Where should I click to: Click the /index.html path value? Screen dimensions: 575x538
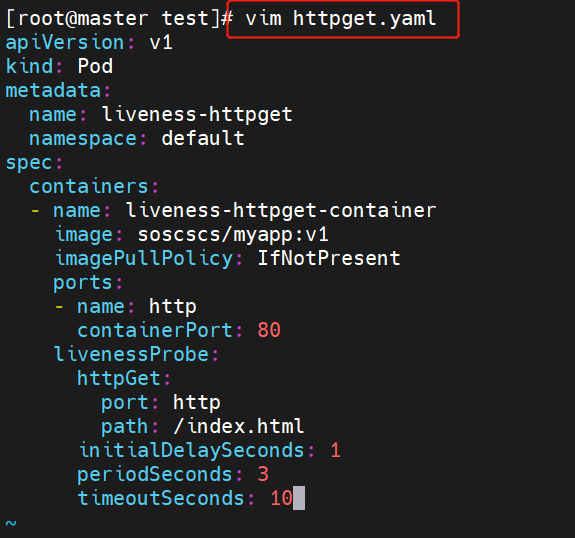tap(238, 427)
